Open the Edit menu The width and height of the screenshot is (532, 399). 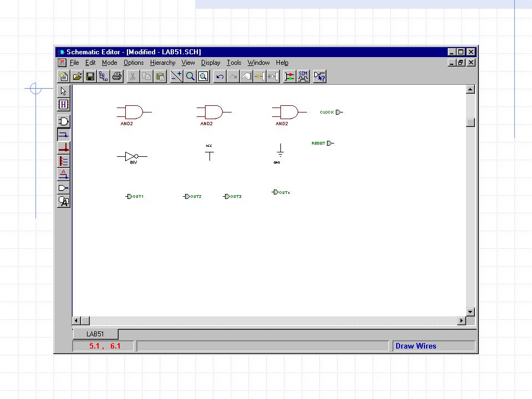(x=90, y=63)
